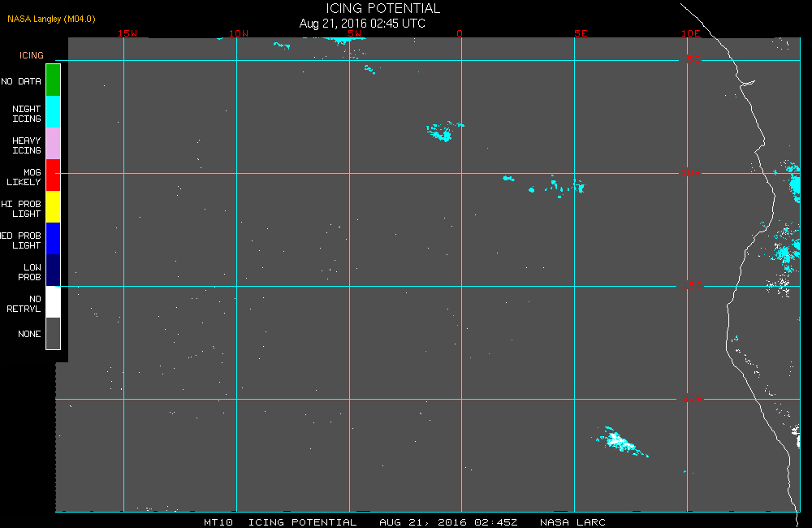Click the '15W' longitude label
Viewport: 812px width, 528px height.
tap(127, 33)
